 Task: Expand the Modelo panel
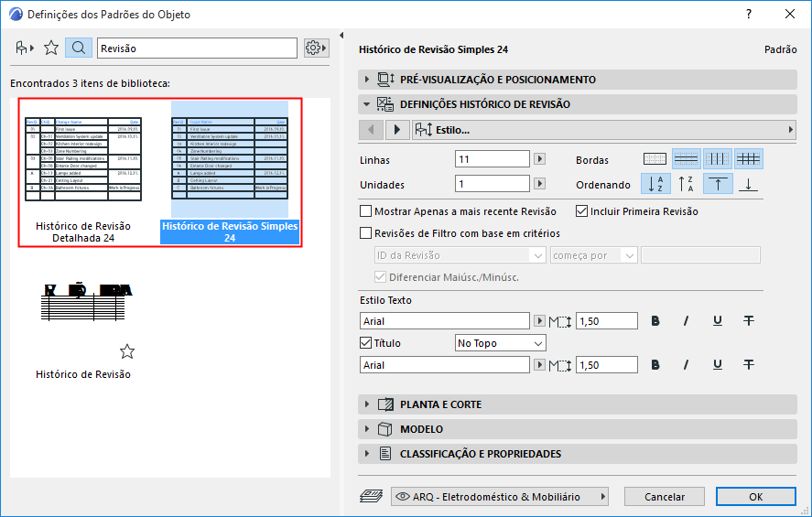point(578,429)
